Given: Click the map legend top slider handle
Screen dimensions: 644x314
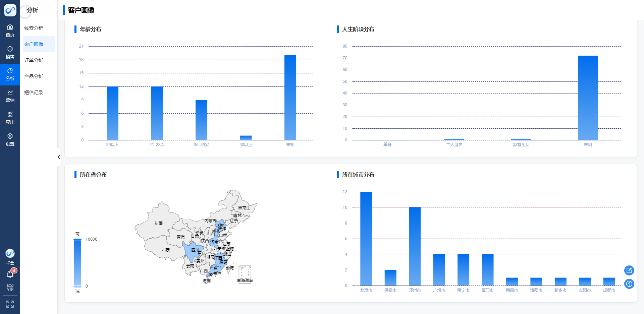Looking at the screenshot, I should [x=77, y=240].
